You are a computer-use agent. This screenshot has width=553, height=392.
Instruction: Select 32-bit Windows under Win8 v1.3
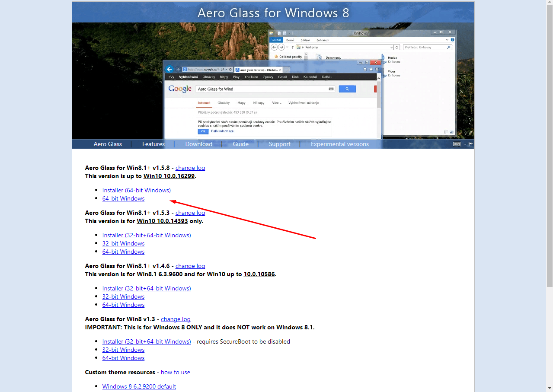coord(123,350)
